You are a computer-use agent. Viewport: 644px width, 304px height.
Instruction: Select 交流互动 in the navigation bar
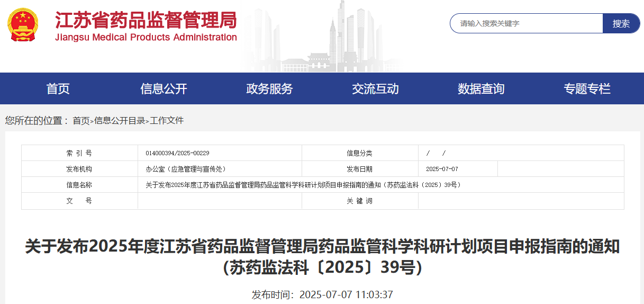375,89
